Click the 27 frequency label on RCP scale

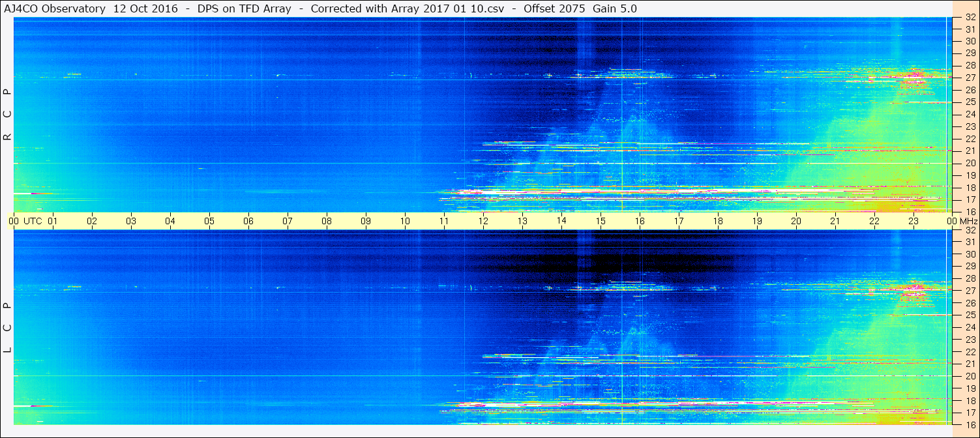coord(970,77)
